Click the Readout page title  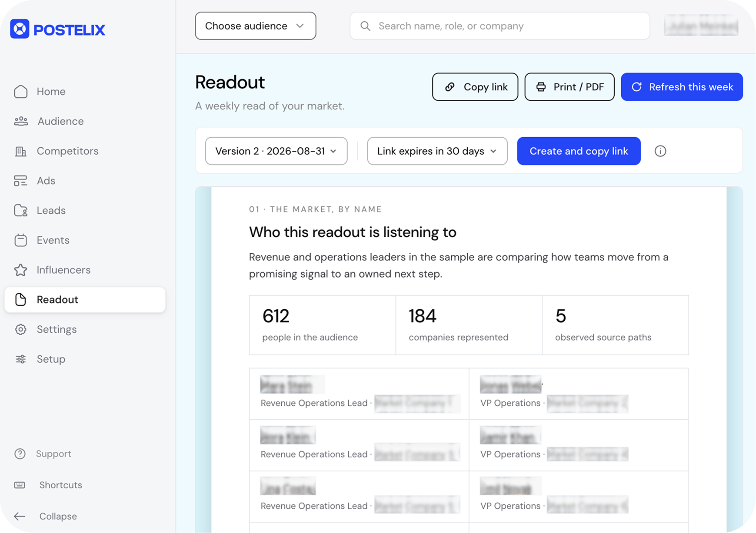click(x=230, y=83)
